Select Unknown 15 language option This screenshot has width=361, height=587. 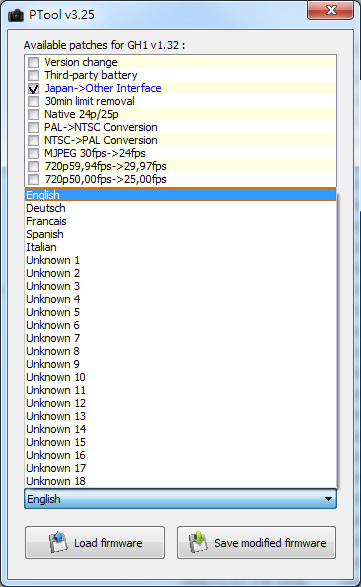tap(180, 442)
